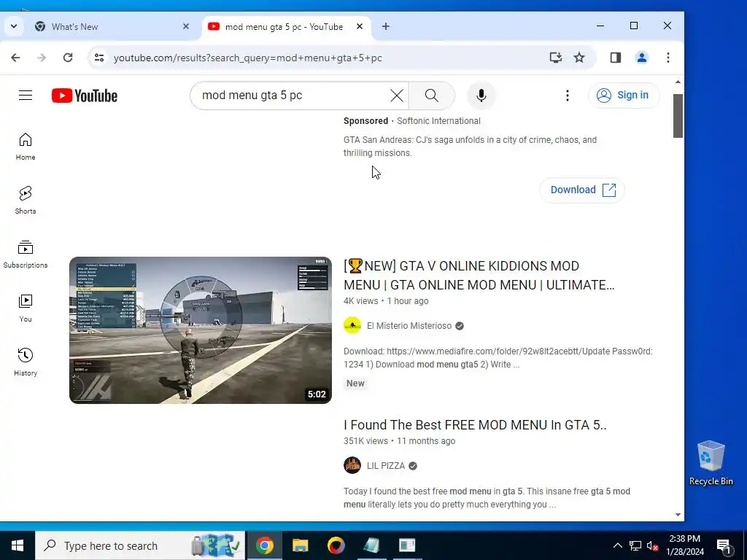Open the El Misterio Misterioso channel avatar
The image size is (747, 560).
tap(352, 326)
